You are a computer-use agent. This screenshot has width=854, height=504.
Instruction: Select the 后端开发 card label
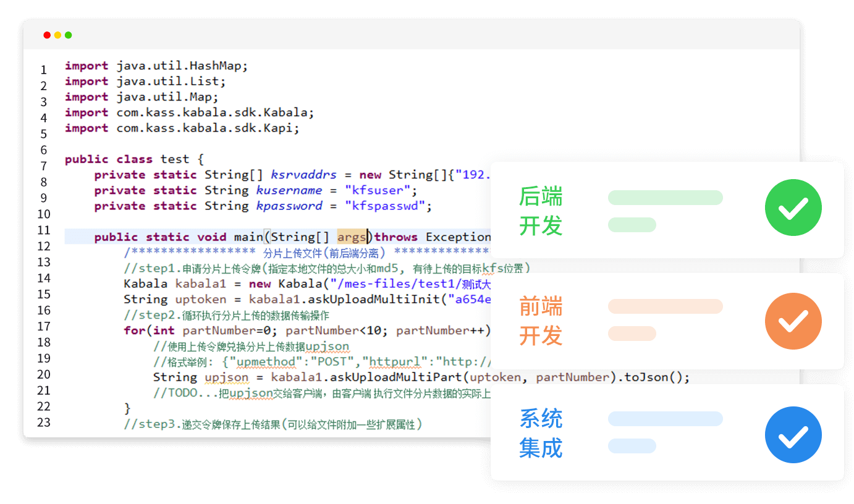coord(541,211)
